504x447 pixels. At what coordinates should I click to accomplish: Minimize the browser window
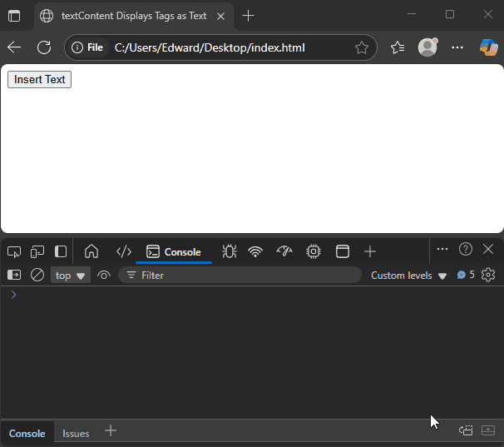point(412,14)
